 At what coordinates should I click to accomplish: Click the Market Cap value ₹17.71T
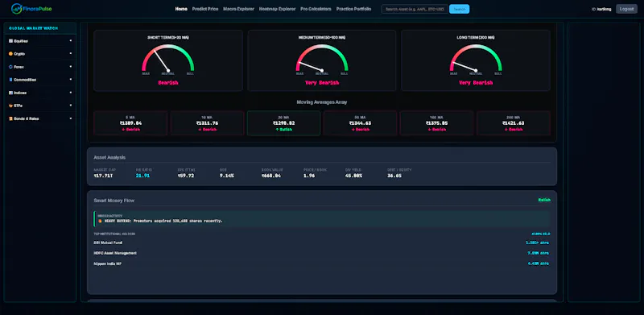[103, 176]
